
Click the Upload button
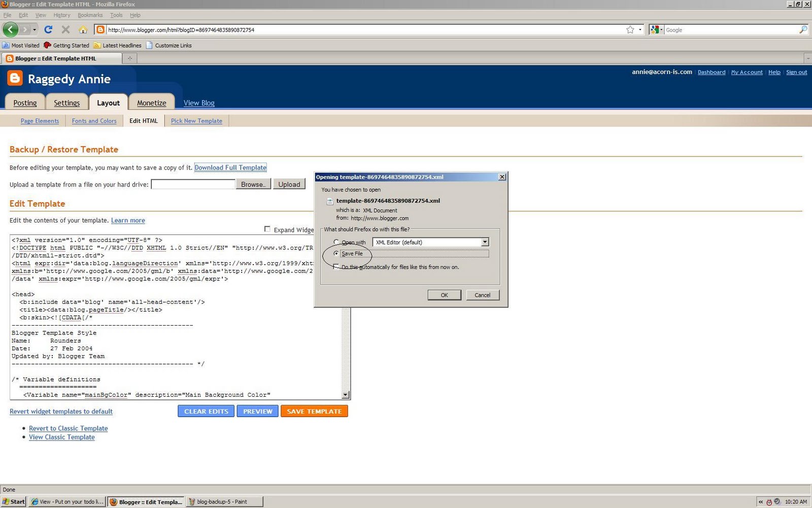pyautogui.click(x=289, y=184)
